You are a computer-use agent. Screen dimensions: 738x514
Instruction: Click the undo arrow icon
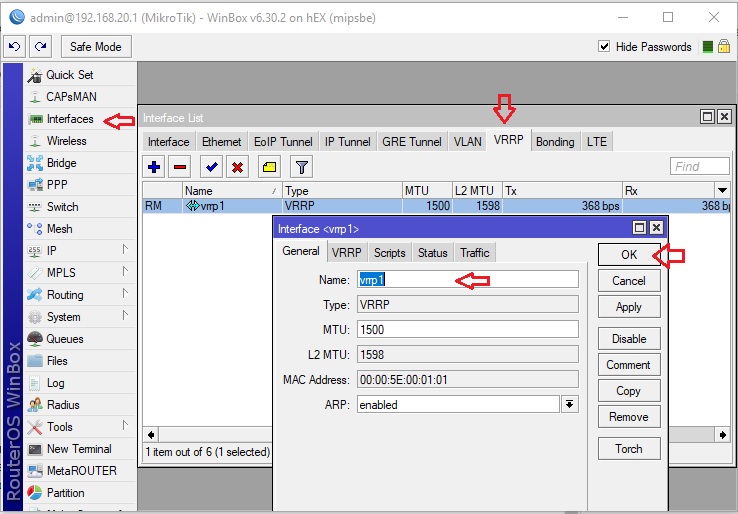[15, 47]
